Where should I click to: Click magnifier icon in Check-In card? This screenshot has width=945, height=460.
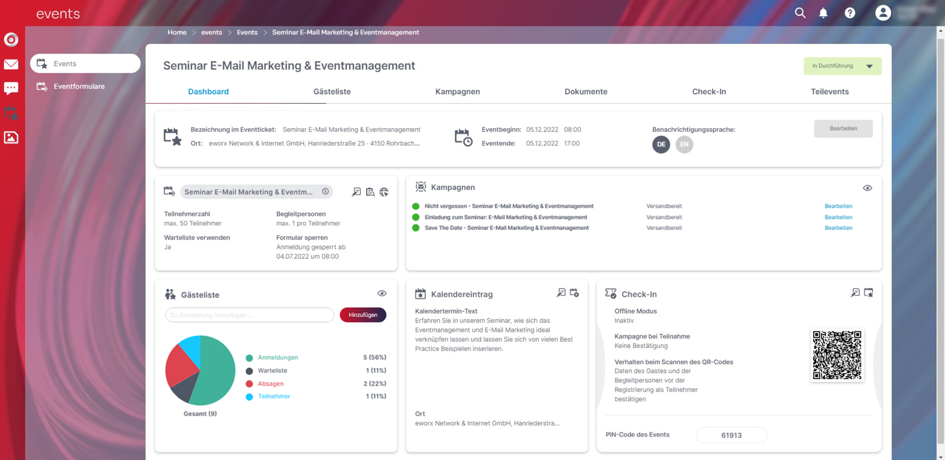coord(855,293)
